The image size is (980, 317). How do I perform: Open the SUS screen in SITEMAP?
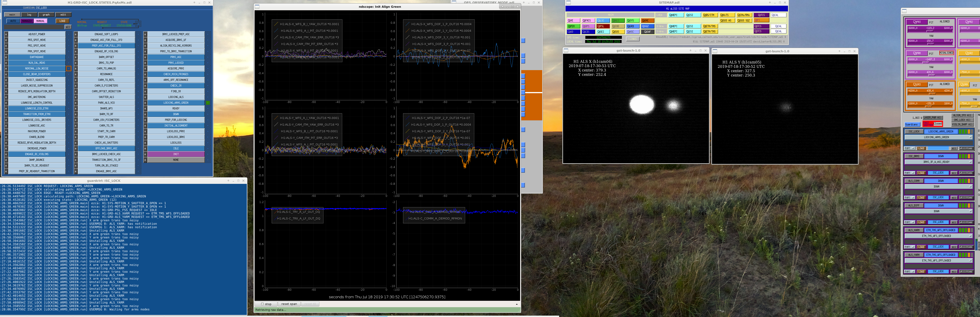pos(618,32)
